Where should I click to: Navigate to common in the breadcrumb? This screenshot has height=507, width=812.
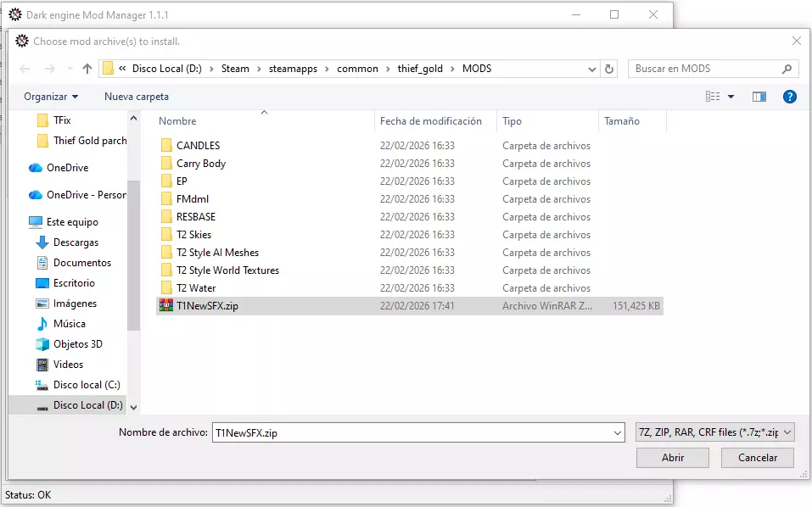tap(357, 69)
